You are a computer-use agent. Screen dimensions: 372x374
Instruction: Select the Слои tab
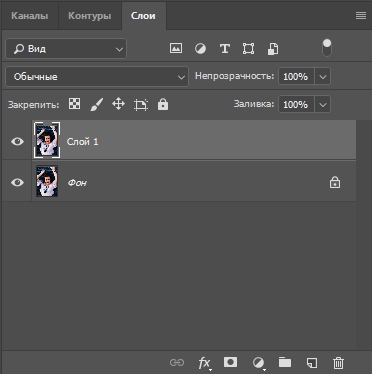[x=143, y=16]
